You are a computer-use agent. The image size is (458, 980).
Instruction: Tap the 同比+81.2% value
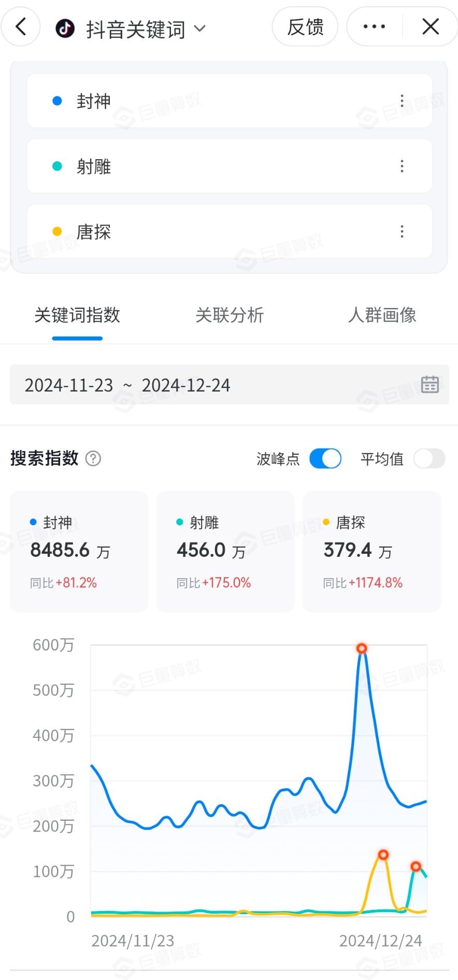pyautogui.click(x=63, y=583)
